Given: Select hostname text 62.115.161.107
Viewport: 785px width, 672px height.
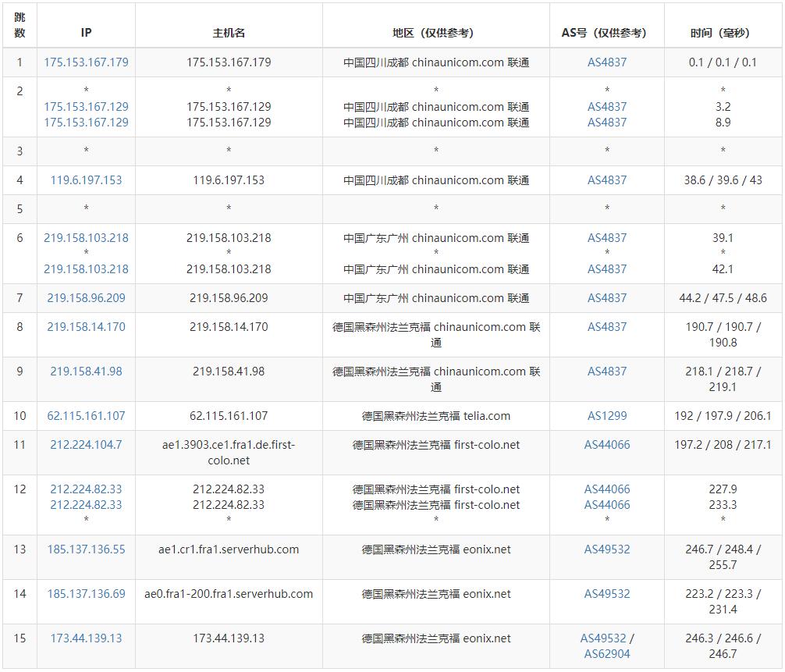Looking at the screenshot, I should tap(229, 416).
